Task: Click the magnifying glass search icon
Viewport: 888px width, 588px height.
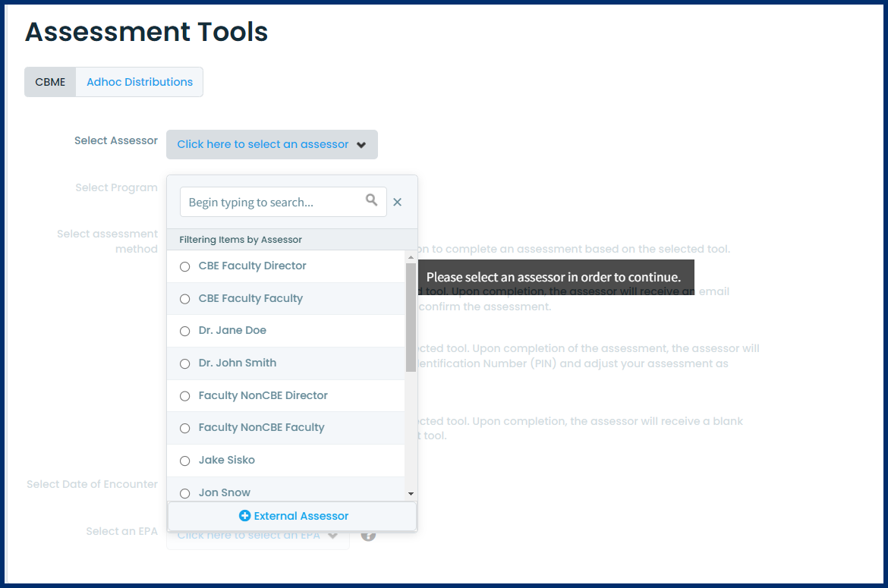Action: point(371,200)
